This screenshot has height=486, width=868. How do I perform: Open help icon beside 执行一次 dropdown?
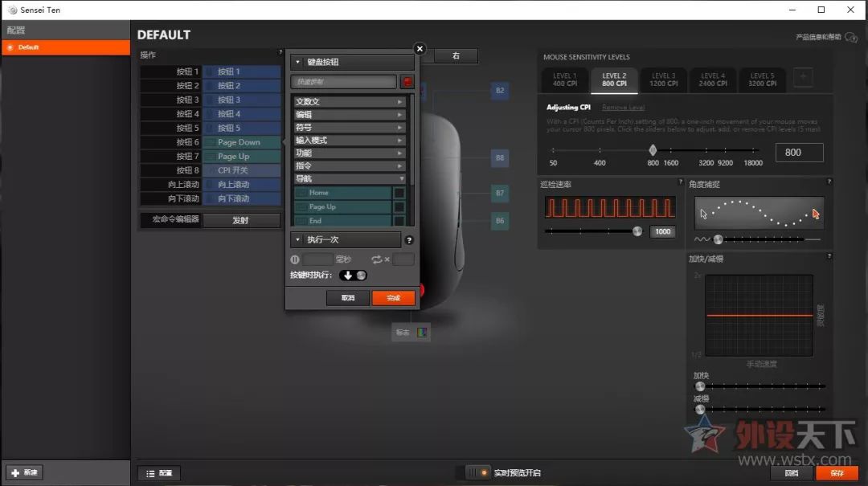[409, 240]
